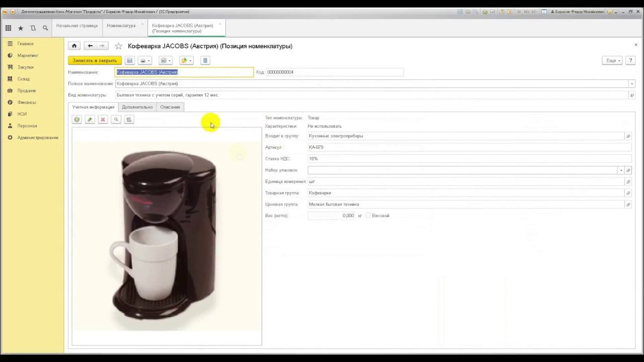Open the print dropdown in form toolbar
This screenshot has width=644, height=362.
tap(144, 60)
